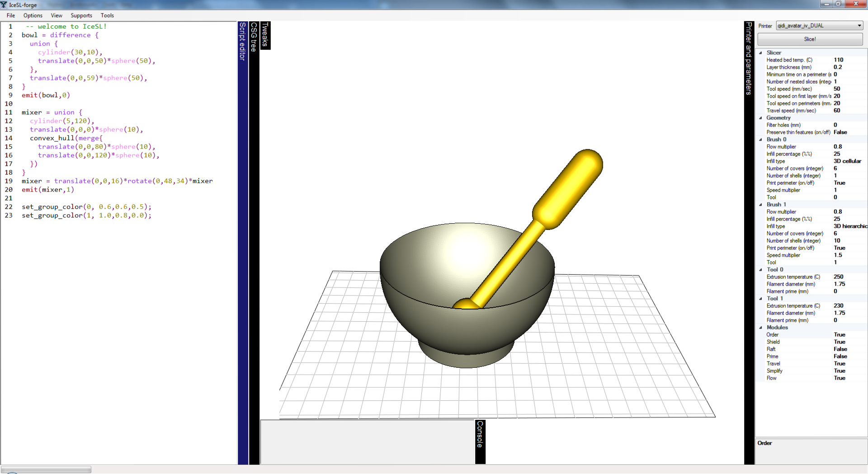Open the Tweaks panel tab
868x474 pixels.
point(265,35)
